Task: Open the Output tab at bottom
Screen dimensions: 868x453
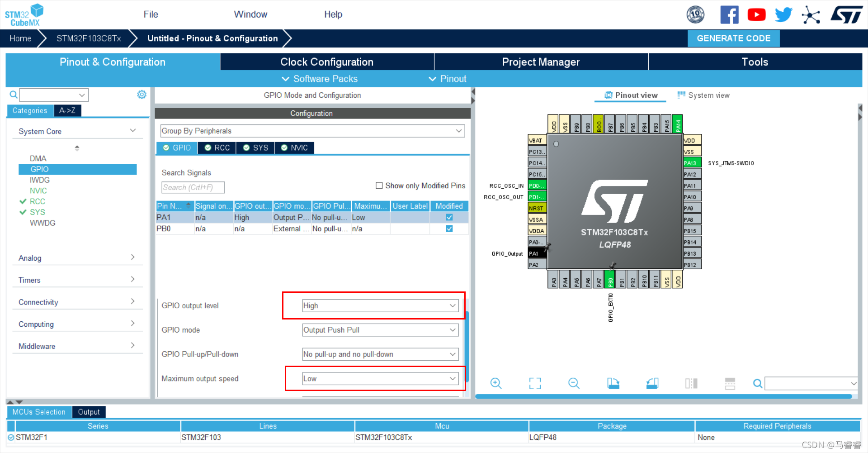Action: (x=89, y=412)
